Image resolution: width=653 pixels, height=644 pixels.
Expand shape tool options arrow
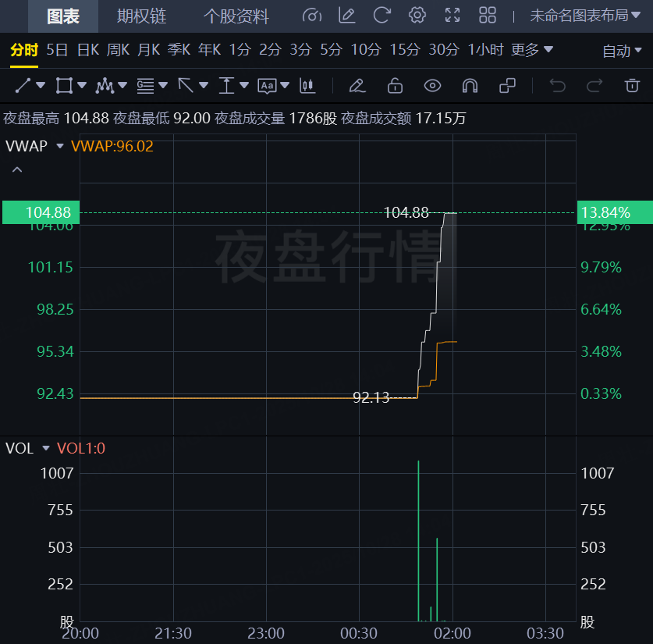82,85
